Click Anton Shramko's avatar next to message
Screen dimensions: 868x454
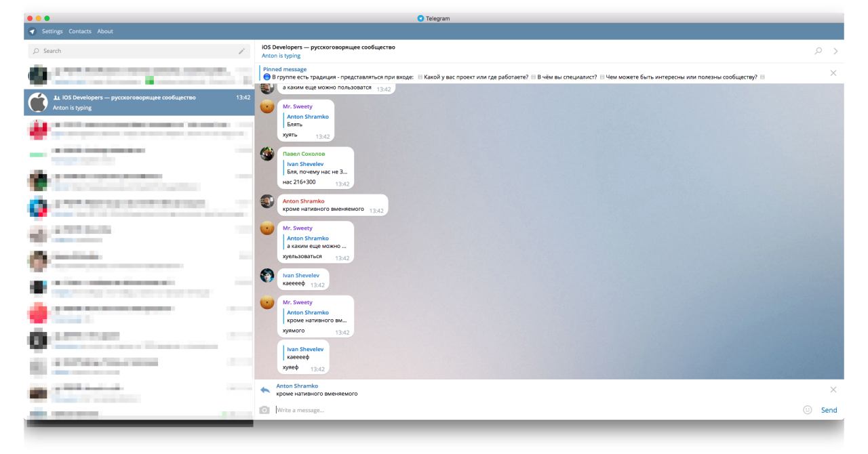click(x=267, y=201)
